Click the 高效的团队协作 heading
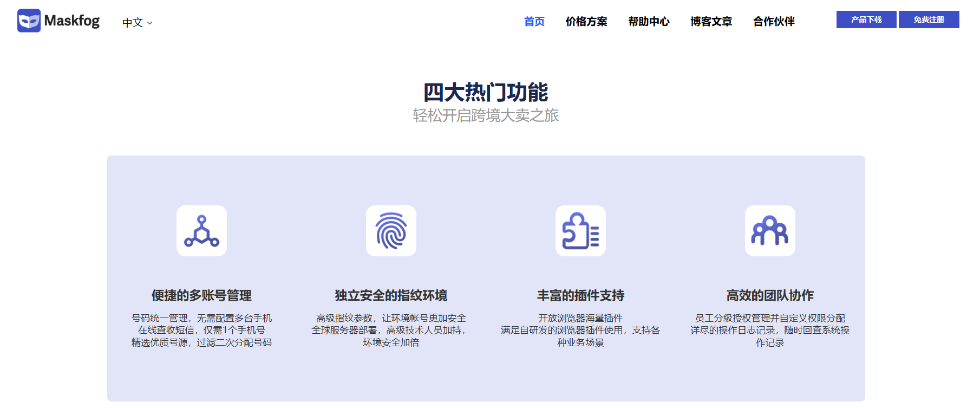Viewport: 980px width, 408px height. [x=770, y=295]
